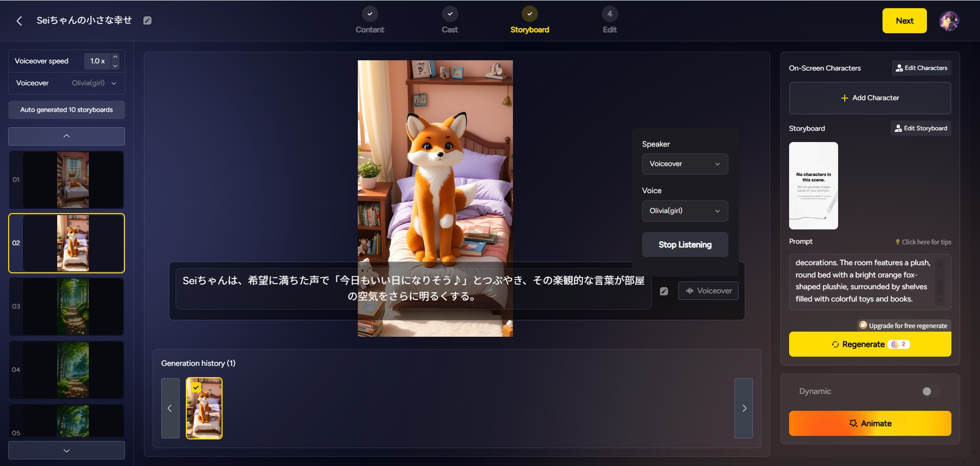Image resolution: width=980 pixels, height=466 pixels.
Task: Switch to the Edit step
Action: point(609,21)
